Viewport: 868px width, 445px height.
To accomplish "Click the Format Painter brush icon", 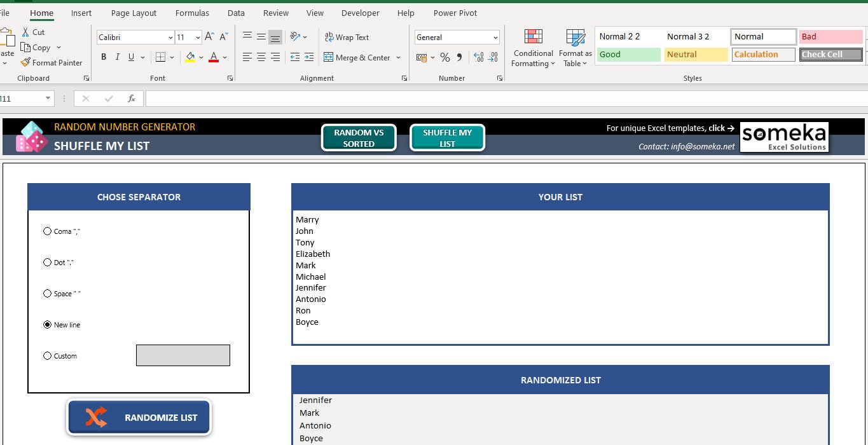I will [x=25, y=62].
